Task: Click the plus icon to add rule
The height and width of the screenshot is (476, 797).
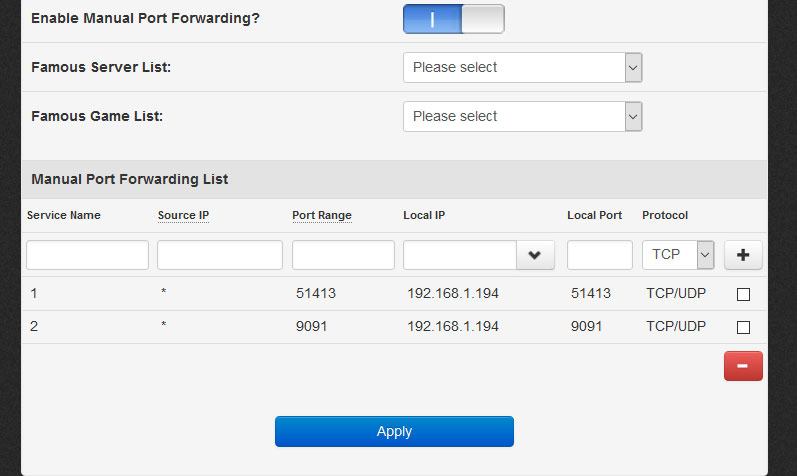Action: click(743, 255)
